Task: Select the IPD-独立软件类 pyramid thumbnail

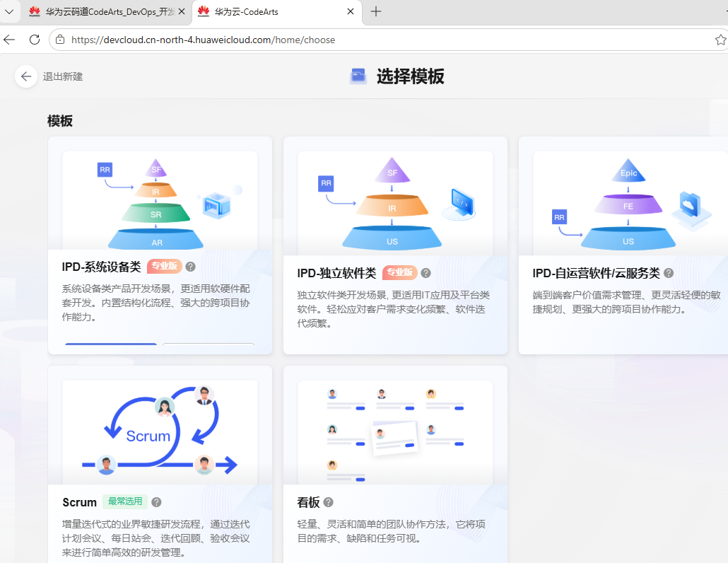Action: [x=395, y=204]
